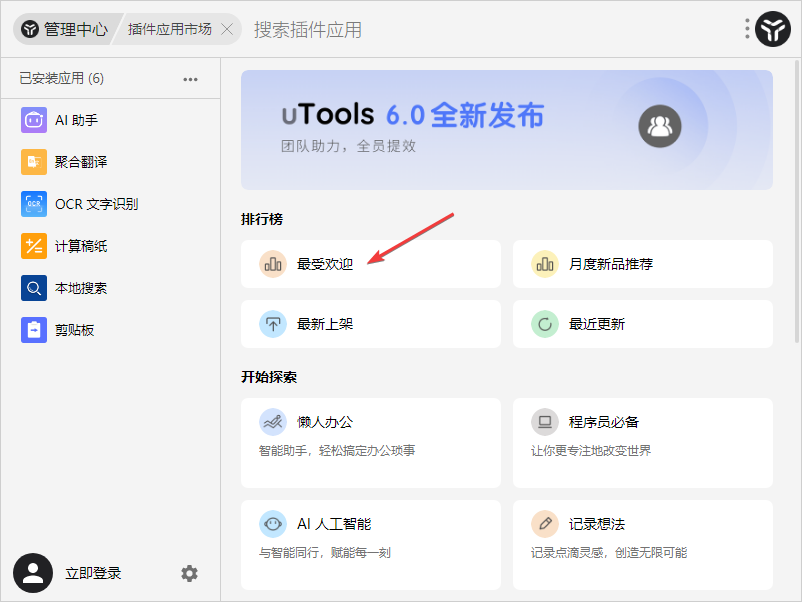Viewport: 802px width, 602px height.
Task: Open the AI 人工智能 category card
Action: [371, 545]
